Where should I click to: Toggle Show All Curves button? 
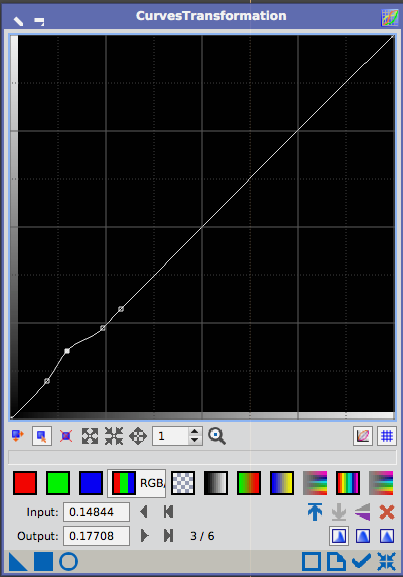click(x=363, y=436)
